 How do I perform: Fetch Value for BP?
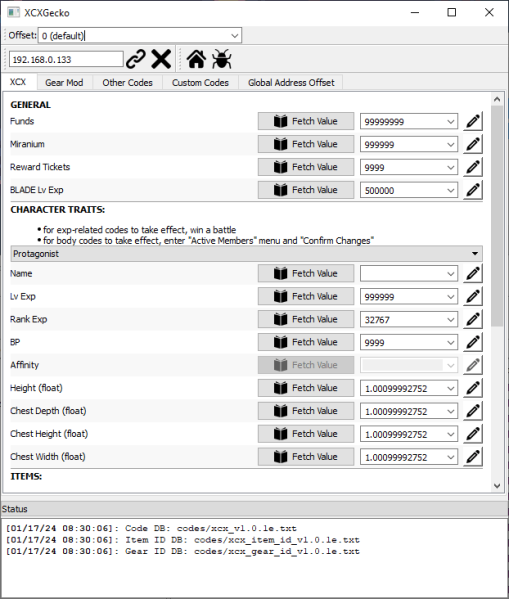pyautogui.click(x=306, y=342)
